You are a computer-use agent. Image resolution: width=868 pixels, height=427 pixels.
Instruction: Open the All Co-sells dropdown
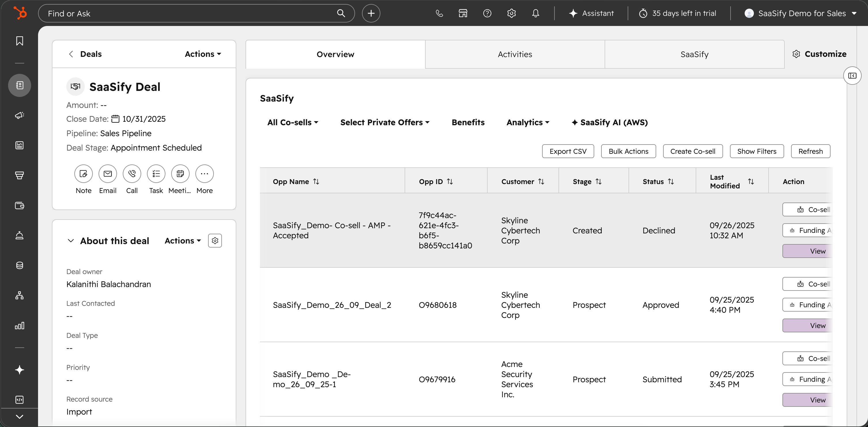[x=293, y=122]
